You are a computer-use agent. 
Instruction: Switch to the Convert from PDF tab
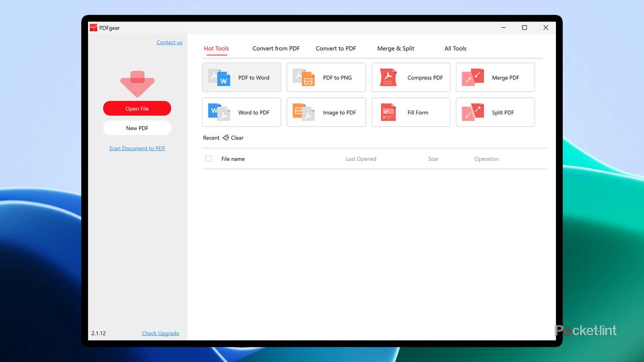pyautogui.click(x=276, y=48)
